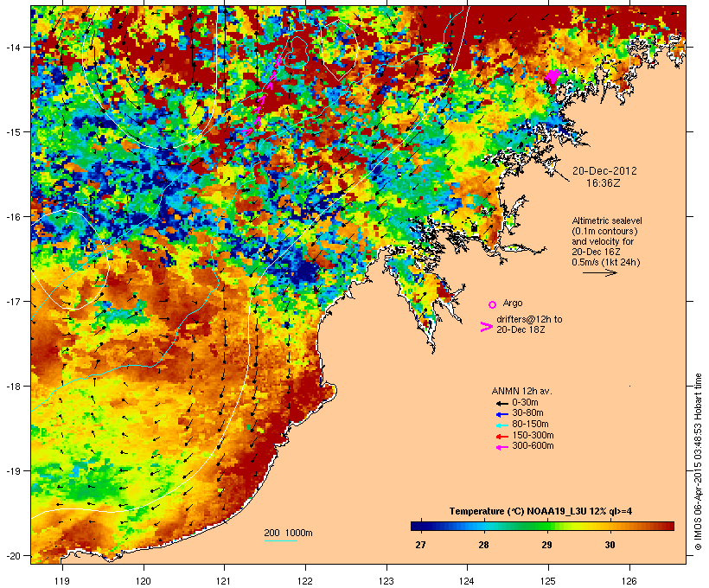Click the colorbar tick label 29

(x=546, y=545)
